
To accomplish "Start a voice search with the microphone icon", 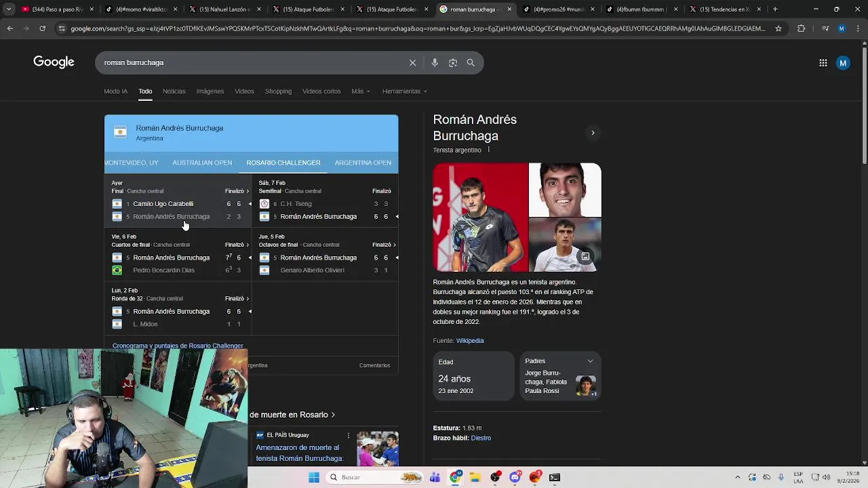I will (435, 62).
